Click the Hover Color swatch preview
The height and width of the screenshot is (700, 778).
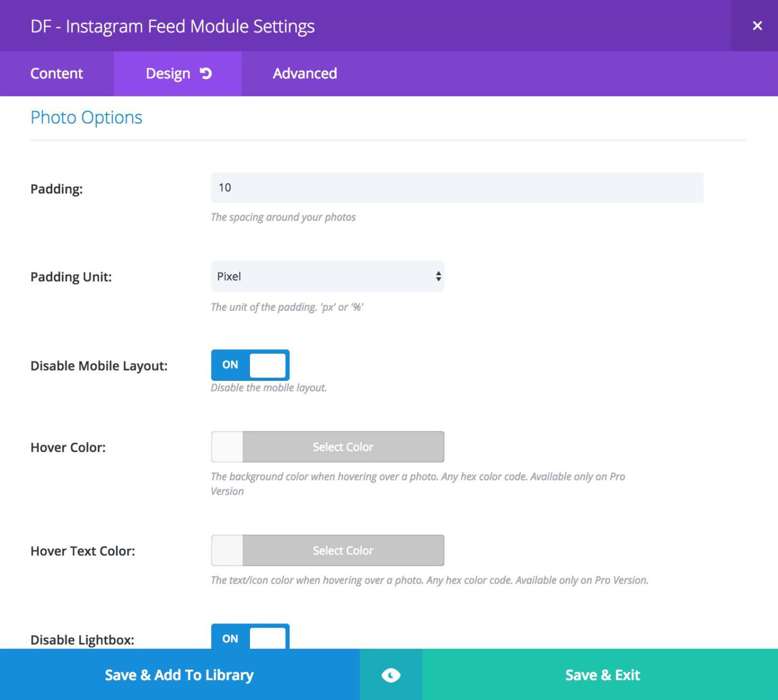point(227,447)
